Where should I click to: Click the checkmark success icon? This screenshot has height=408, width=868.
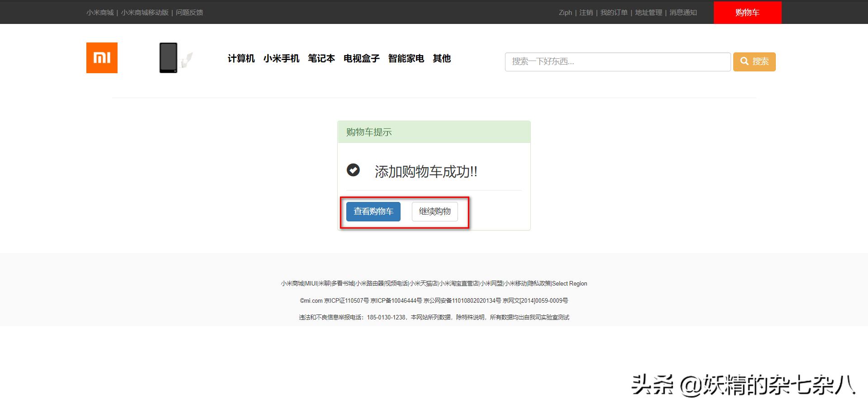pyautogui.click(x=353, y=171)
